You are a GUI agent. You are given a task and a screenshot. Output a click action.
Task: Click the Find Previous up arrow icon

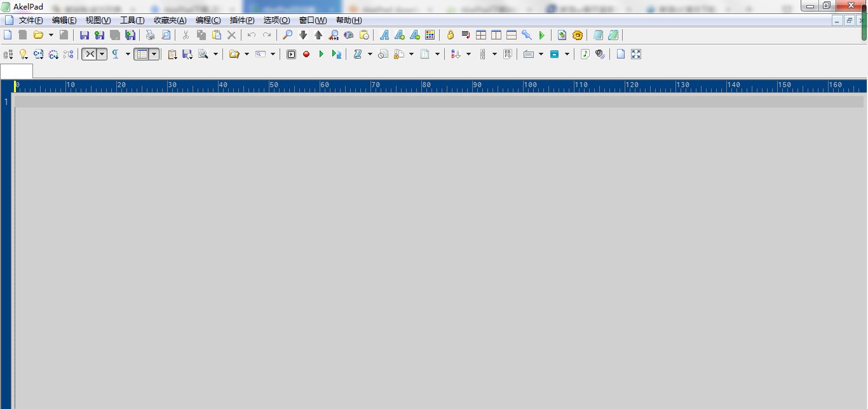[x=318, y=35]
